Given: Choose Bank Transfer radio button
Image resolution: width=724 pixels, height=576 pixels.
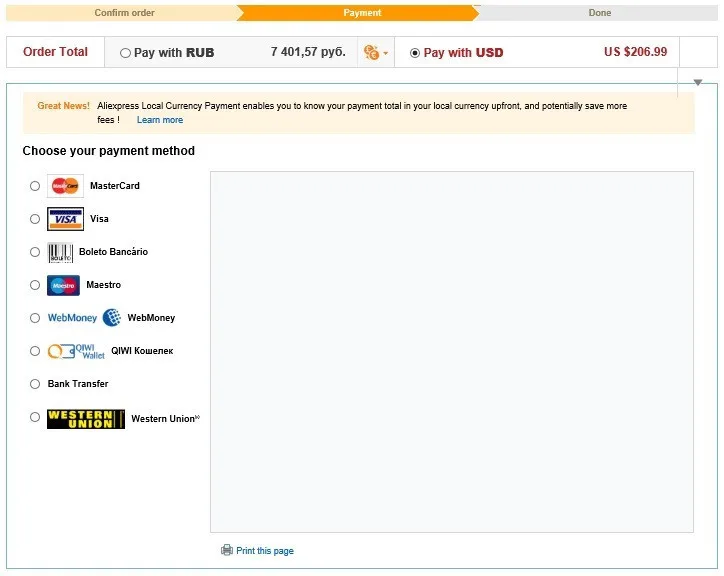Looking at the screenshot, I should coord(35,384).
